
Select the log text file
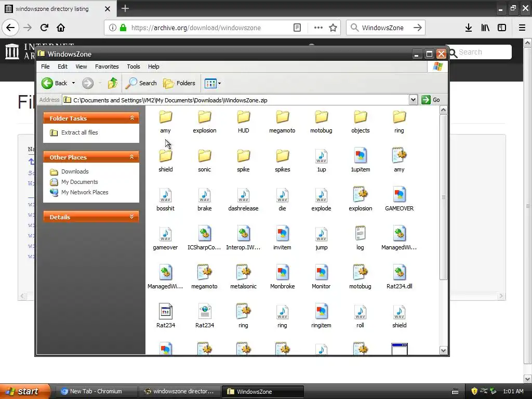360,238
